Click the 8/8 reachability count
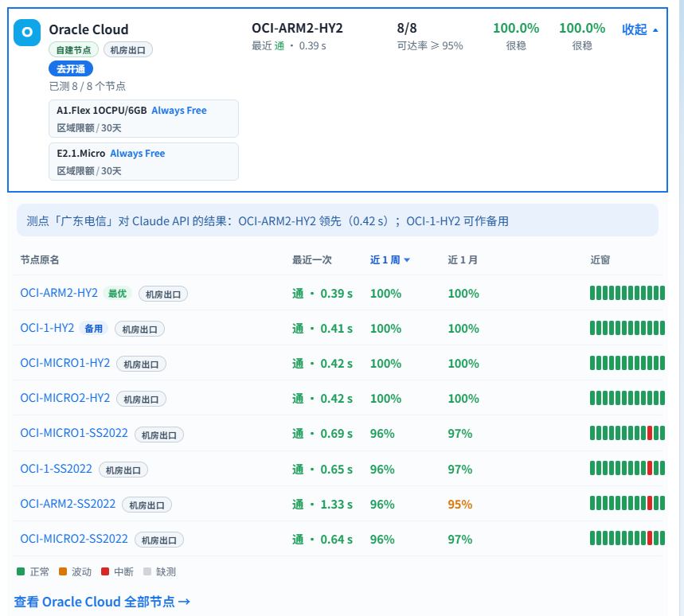684x616 pixels. [x=407, y=29]
